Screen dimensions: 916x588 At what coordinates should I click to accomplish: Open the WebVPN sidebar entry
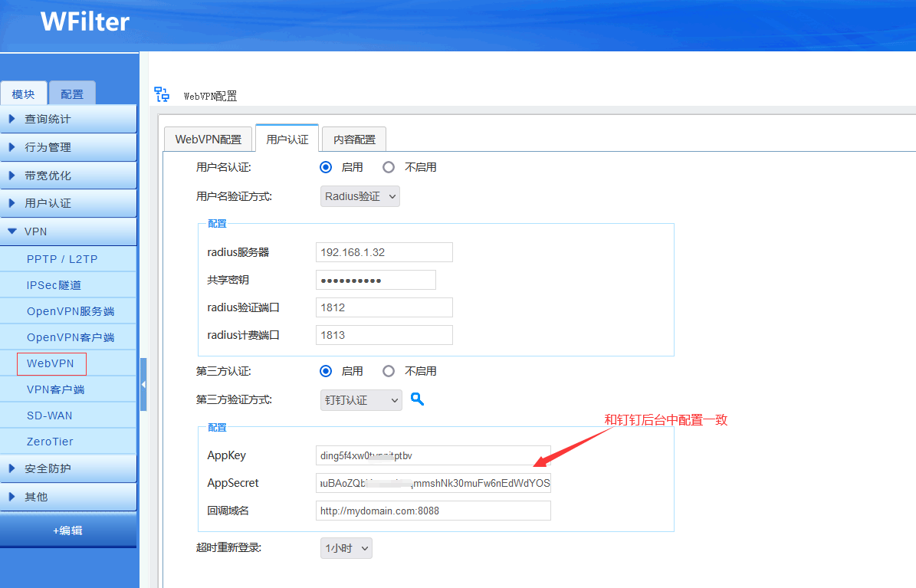(x=51, y=363)
